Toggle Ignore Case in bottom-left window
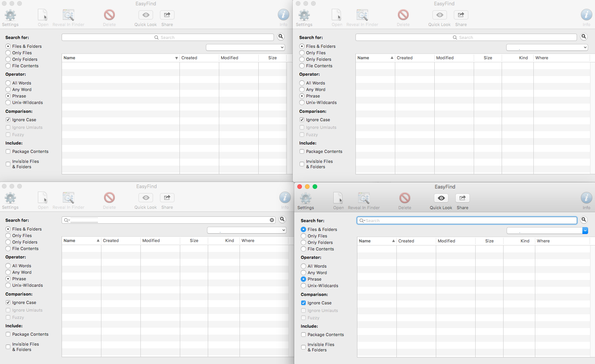The height and width of the screenshot is (364, 595). tap(8, 302)
